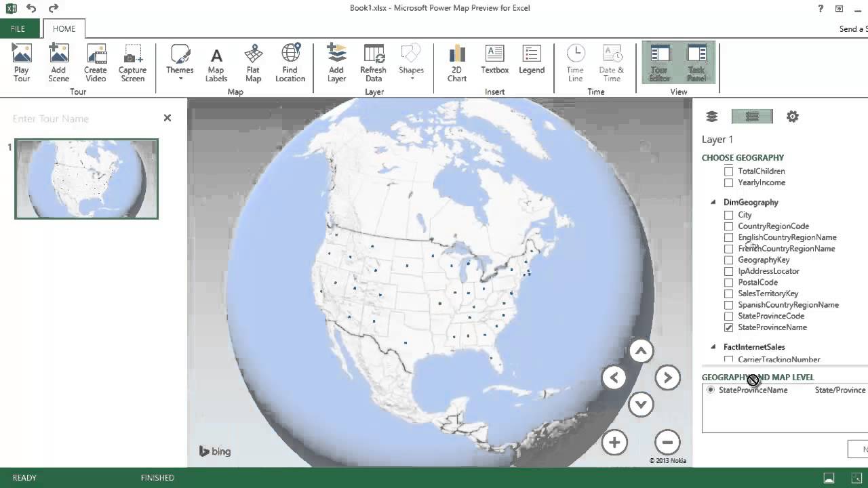This screenshot has height=488, width=868.
Task: Tilt the globe down with the arrow
Action: pos(641,405)
